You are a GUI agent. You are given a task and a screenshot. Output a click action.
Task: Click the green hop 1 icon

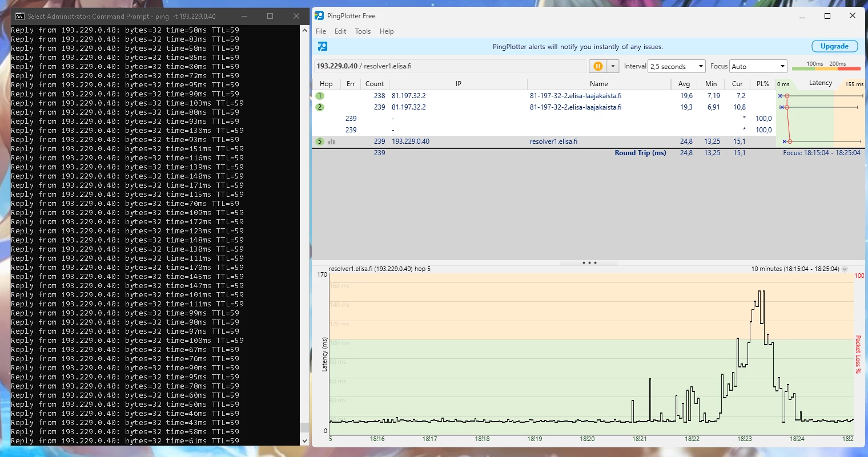tap(320, 96)
